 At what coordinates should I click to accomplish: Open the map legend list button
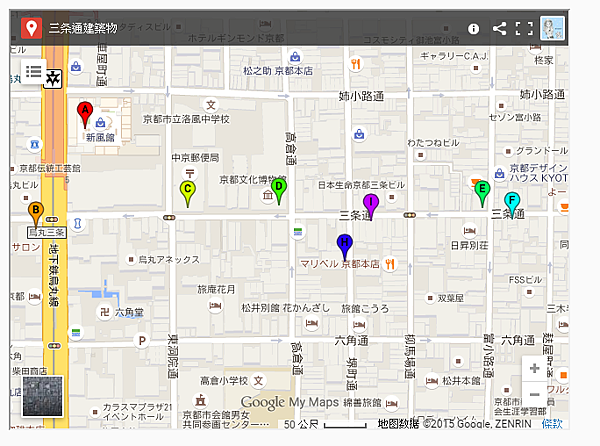(x=33, y=71)
